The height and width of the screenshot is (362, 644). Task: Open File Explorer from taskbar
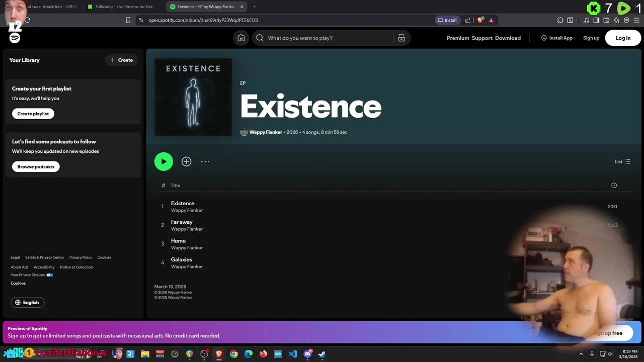145,354
